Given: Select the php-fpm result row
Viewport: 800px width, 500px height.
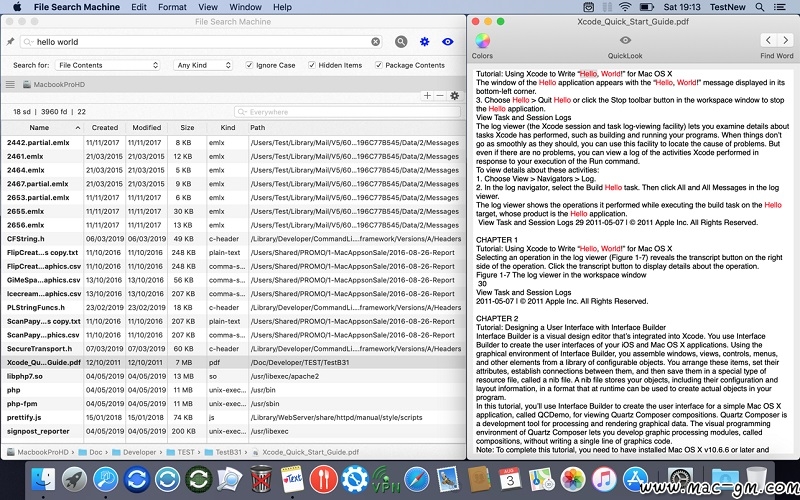Looking at the screenshot, I should [x=233, y=404].
